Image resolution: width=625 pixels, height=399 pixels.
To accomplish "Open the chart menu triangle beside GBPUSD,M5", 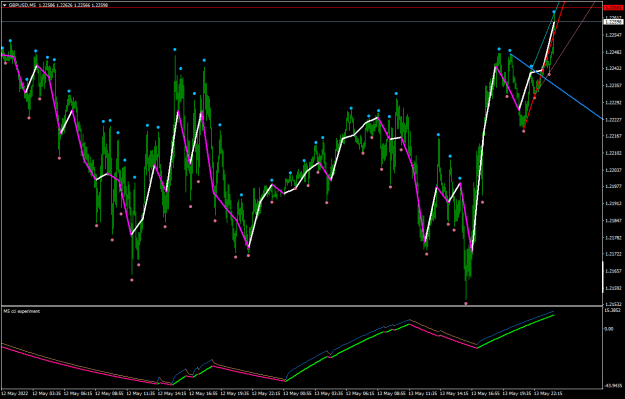I will pos(4,5).
